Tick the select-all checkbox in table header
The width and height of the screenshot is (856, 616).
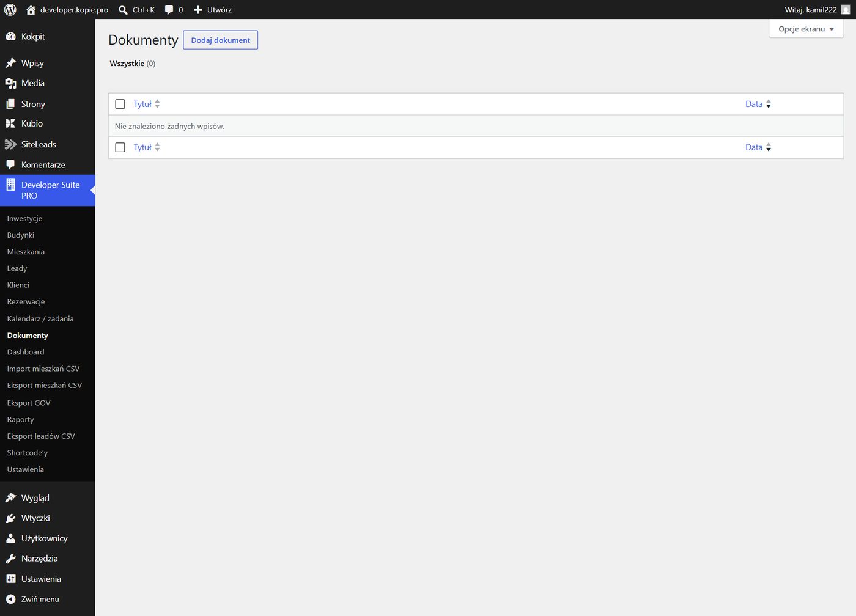120,104
